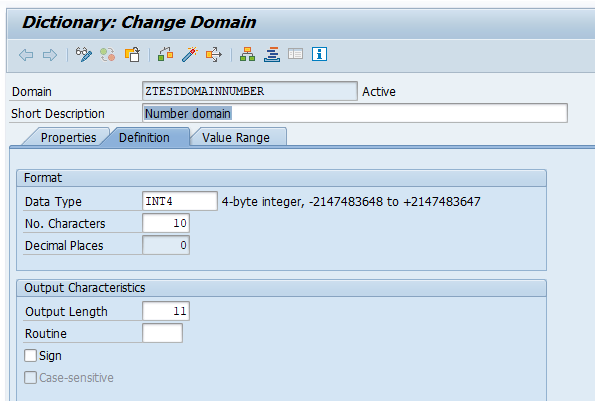The image size is (595, 401).
Task: Switch to the Properties tab
Action: (x=68, y=137)
